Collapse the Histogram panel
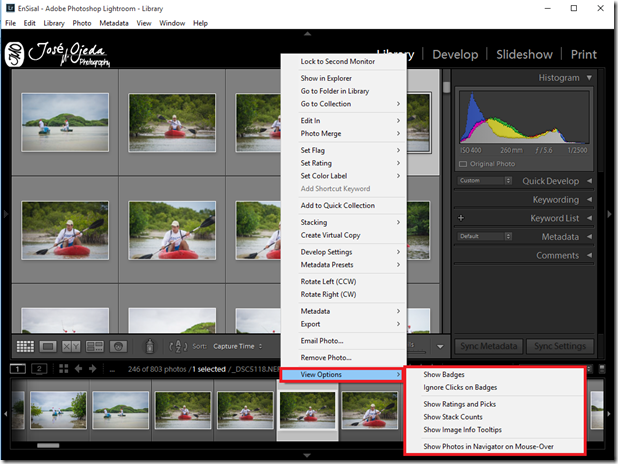 point(589,78)
